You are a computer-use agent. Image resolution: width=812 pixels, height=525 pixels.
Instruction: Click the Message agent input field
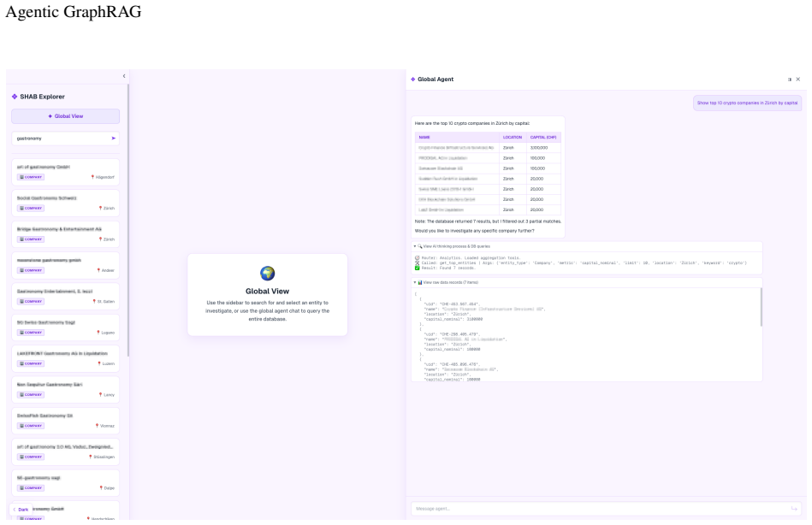click(601, 509)
